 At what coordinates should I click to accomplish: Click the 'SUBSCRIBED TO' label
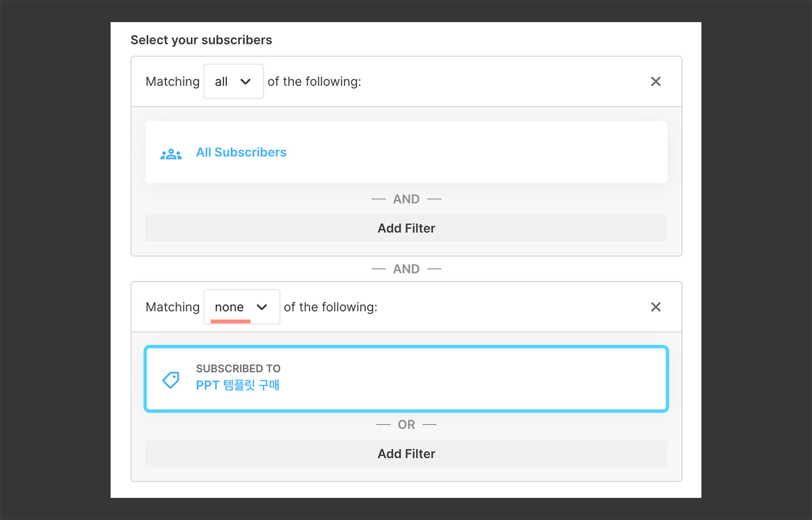click(238, 368)
